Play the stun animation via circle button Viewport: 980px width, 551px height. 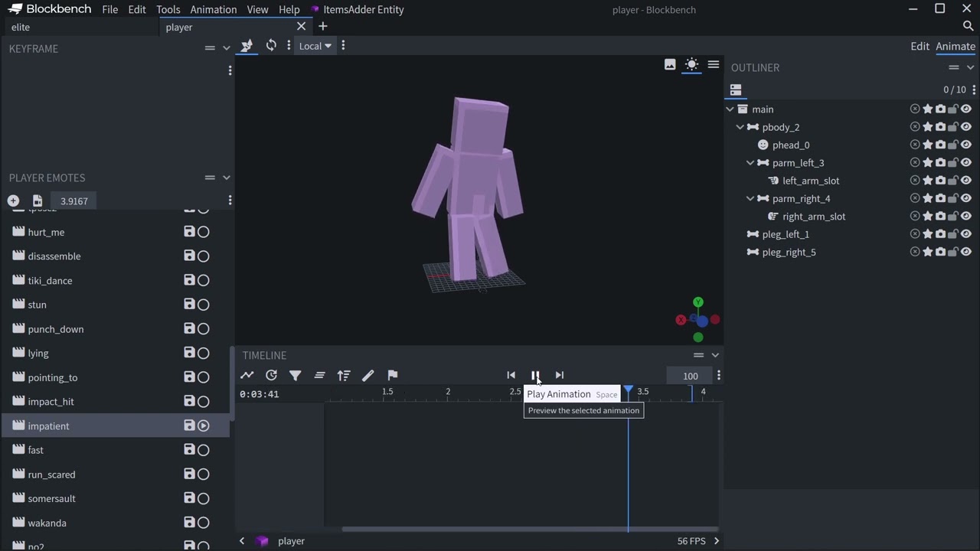tap(204, 305)
